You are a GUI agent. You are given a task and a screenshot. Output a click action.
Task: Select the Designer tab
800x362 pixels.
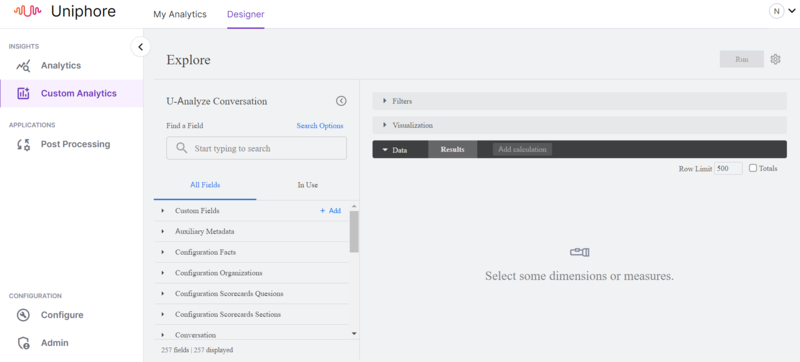[246, 14]
